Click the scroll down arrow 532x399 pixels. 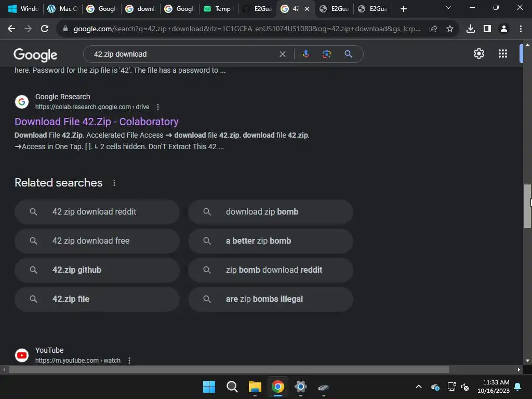(x=527, y=361)
